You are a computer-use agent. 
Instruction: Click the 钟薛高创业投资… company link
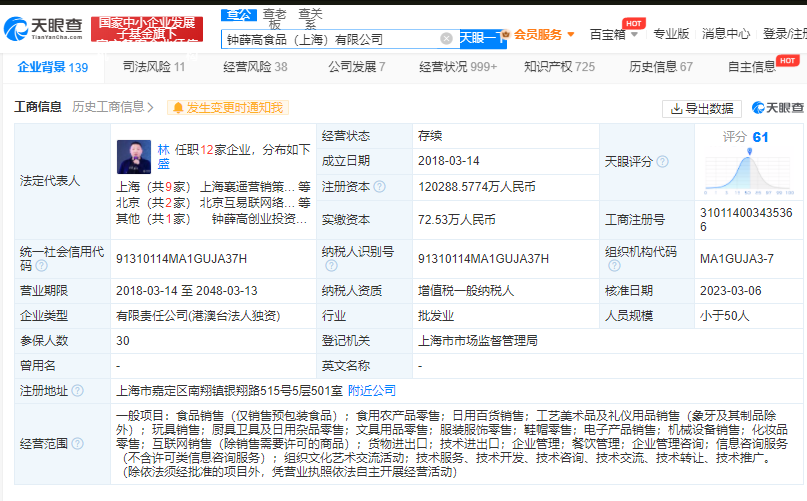pos(259,219)
